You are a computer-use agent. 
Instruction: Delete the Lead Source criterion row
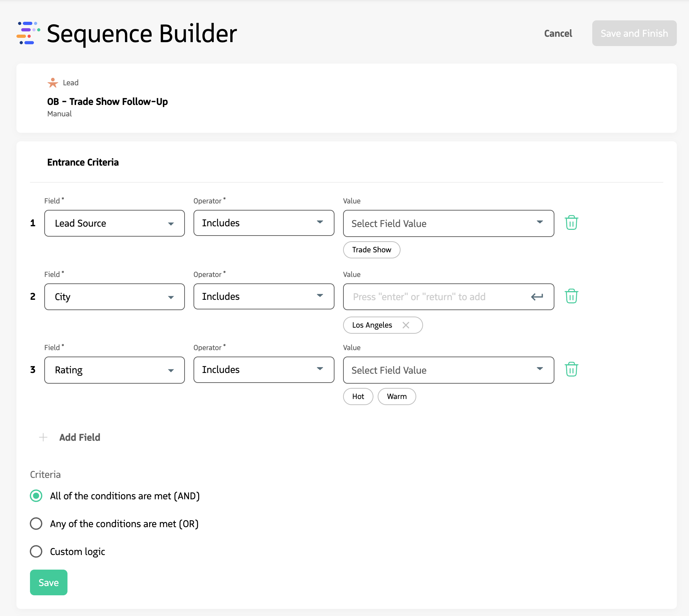[571, 223]
